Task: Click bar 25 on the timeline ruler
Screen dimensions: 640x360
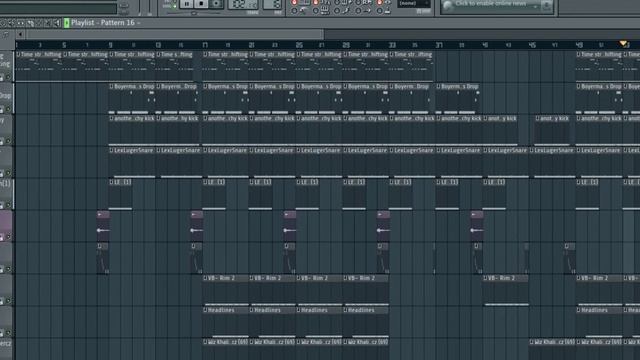Action: pos(299,45)
